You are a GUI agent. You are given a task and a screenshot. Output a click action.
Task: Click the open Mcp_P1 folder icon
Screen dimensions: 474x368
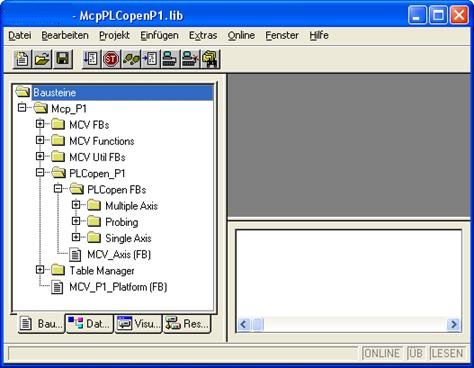click(41, 108)
